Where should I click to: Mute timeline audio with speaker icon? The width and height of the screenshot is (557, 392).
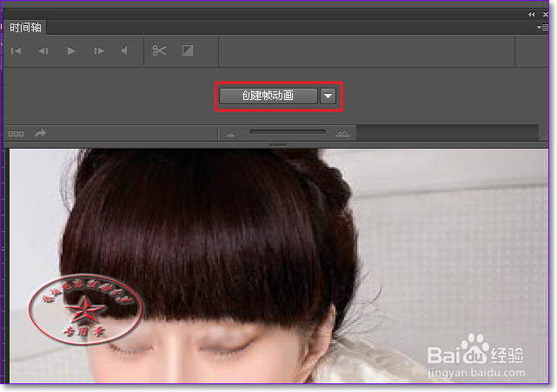(124, 50)
